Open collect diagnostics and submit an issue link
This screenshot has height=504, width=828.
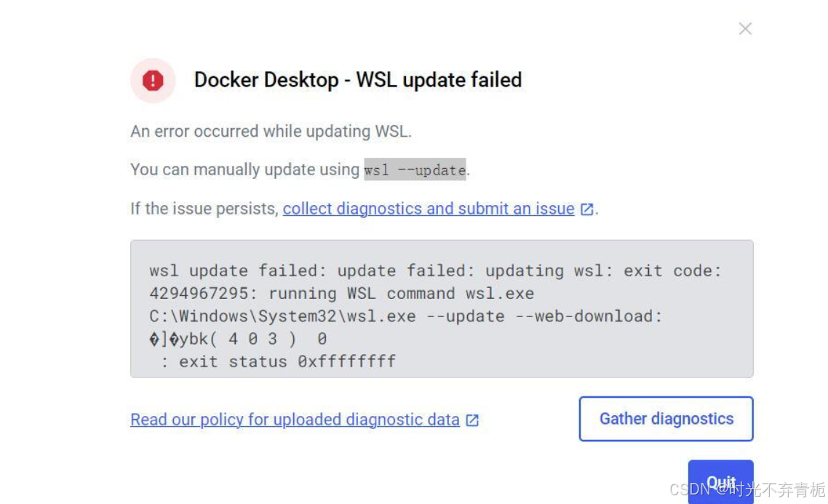tap(429, 209)
